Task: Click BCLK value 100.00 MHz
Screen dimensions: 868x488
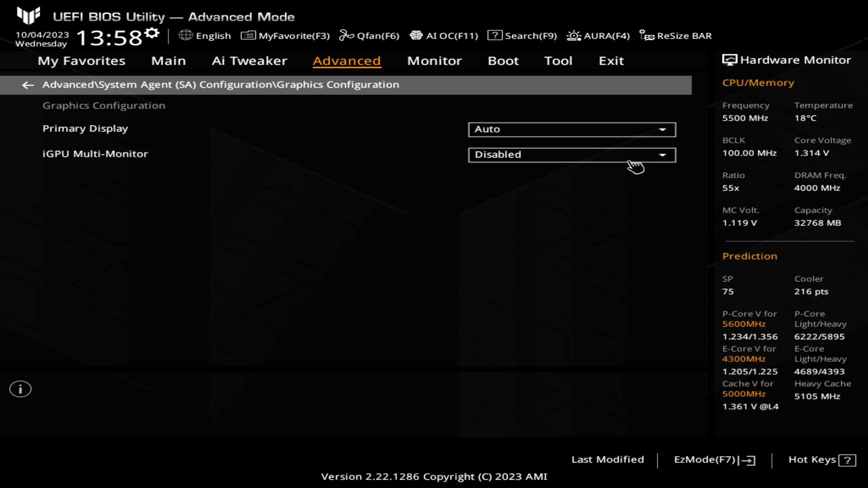Action: [750, 153]
